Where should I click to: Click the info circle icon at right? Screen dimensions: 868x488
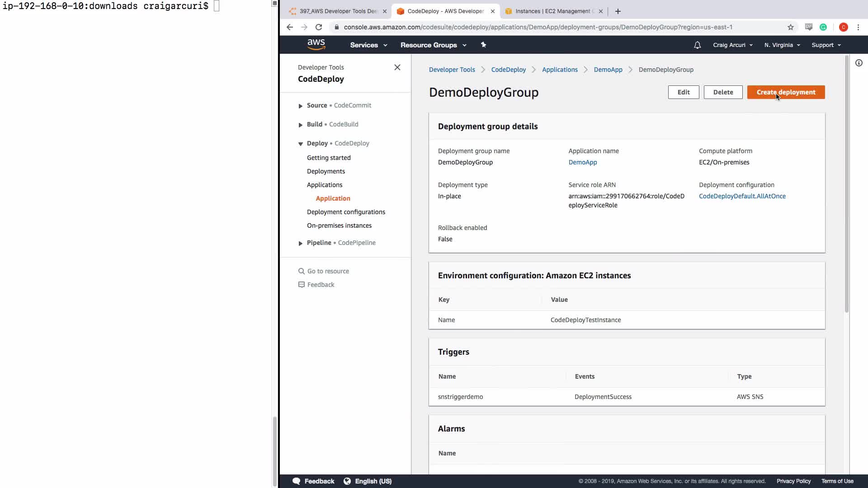point(859,63)
